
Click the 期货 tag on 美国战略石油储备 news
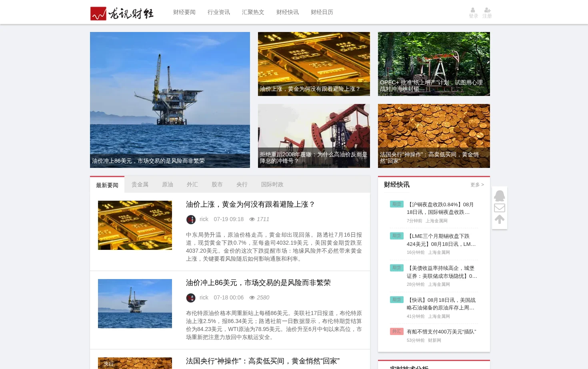pos(397,300)
